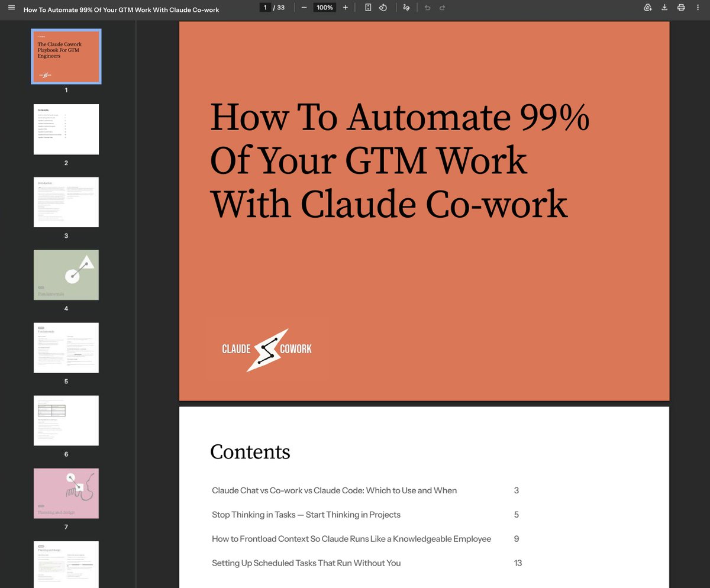The height and width of the screenshot is (588, 710).
Task: Zoom in using the plus icon
Action: click(346, 8)
